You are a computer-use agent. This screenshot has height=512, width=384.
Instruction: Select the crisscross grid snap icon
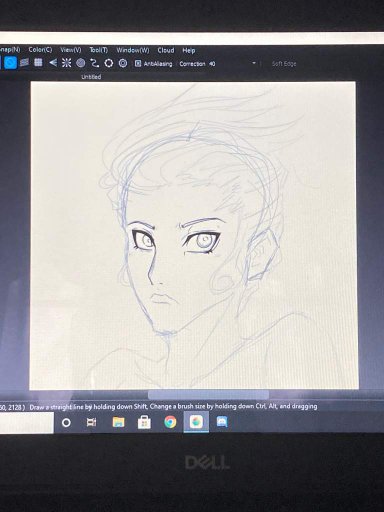tap(38, 62)
